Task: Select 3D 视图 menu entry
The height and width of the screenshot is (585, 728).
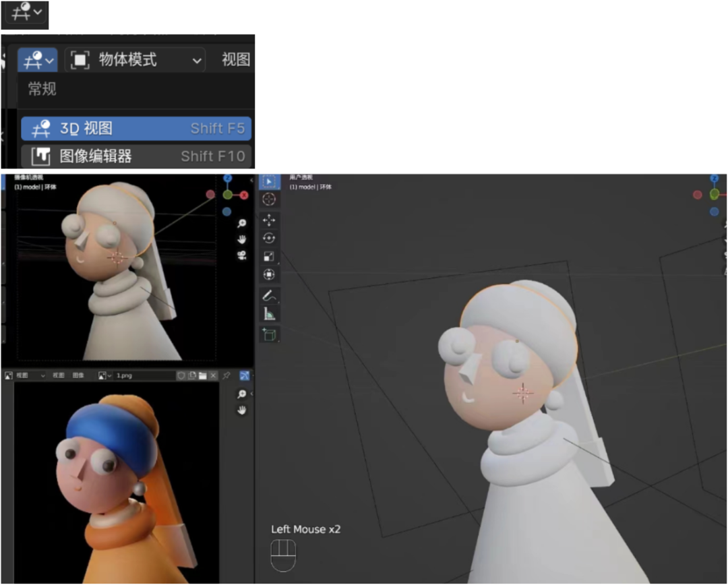Action: pyautogui.click(x=136, y=129)
